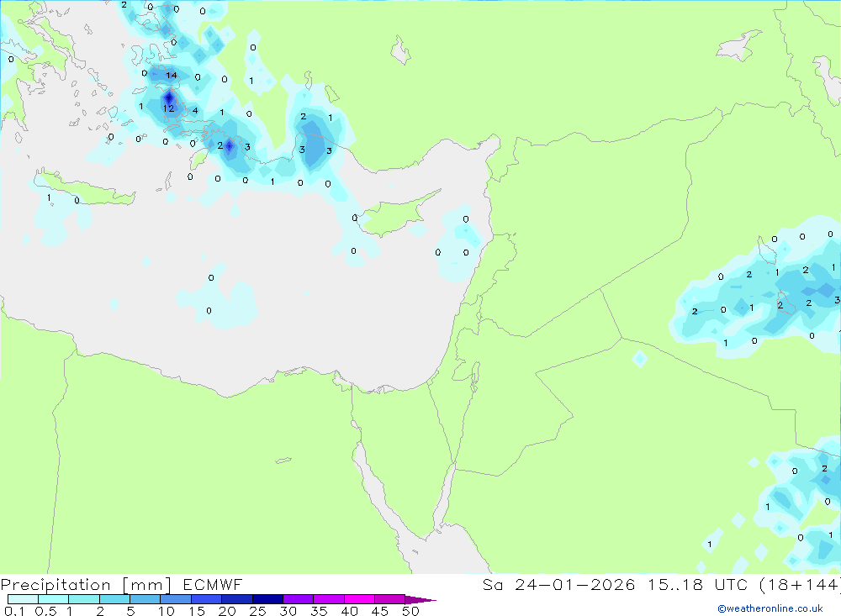Screen dimensions: 841x616
Task: Choose the 15–20 mm legend swatch
Action: click(x=206, y=599)
